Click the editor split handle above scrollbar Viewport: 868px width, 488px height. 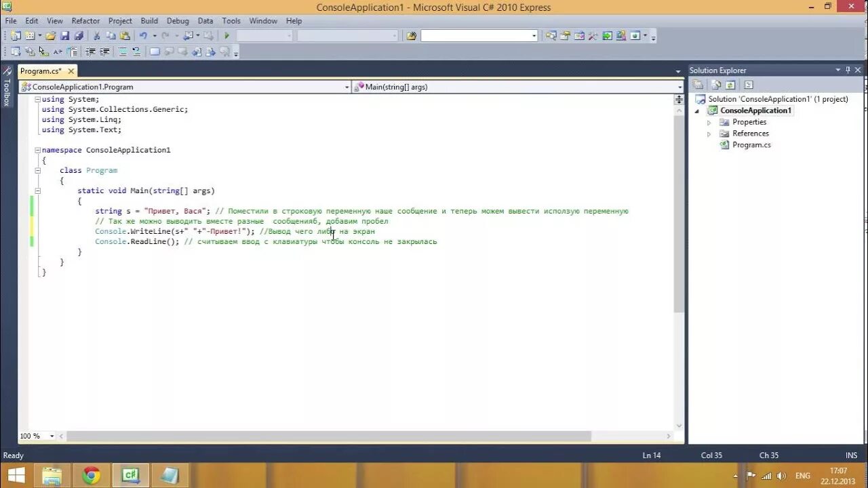[679, 100]
